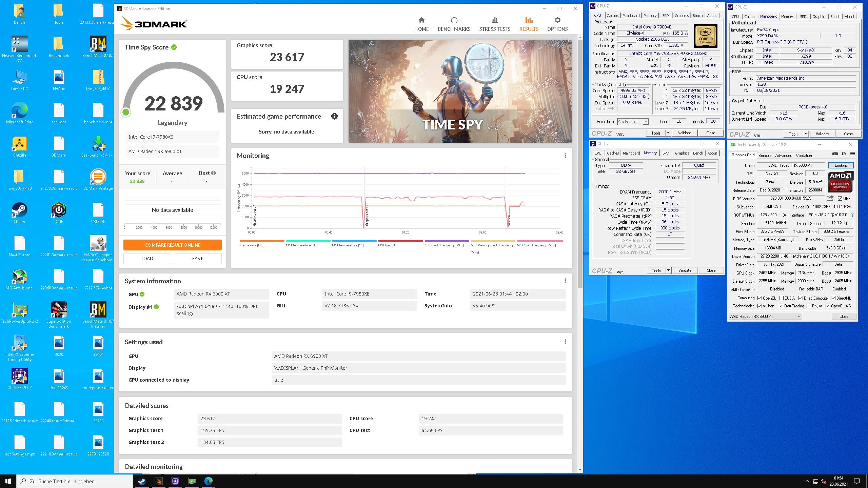Open the GPU-Z hamburger menu
This screenshot has width=868, height=488.
pos(852,154)
